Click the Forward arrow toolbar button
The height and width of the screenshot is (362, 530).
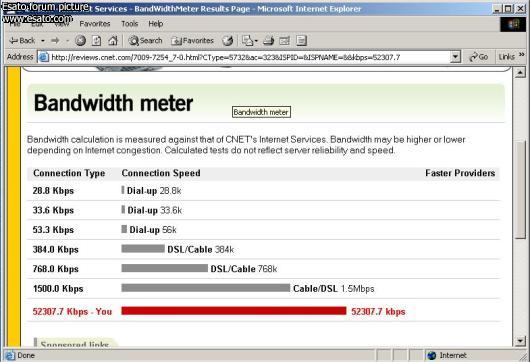coord(55,41)
